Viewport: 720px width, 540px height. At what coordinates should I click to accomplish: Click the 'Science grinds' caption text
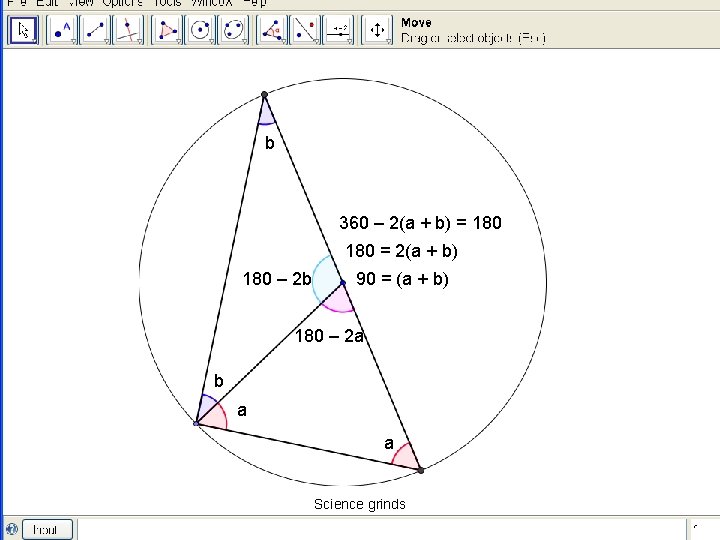(360, 504)
